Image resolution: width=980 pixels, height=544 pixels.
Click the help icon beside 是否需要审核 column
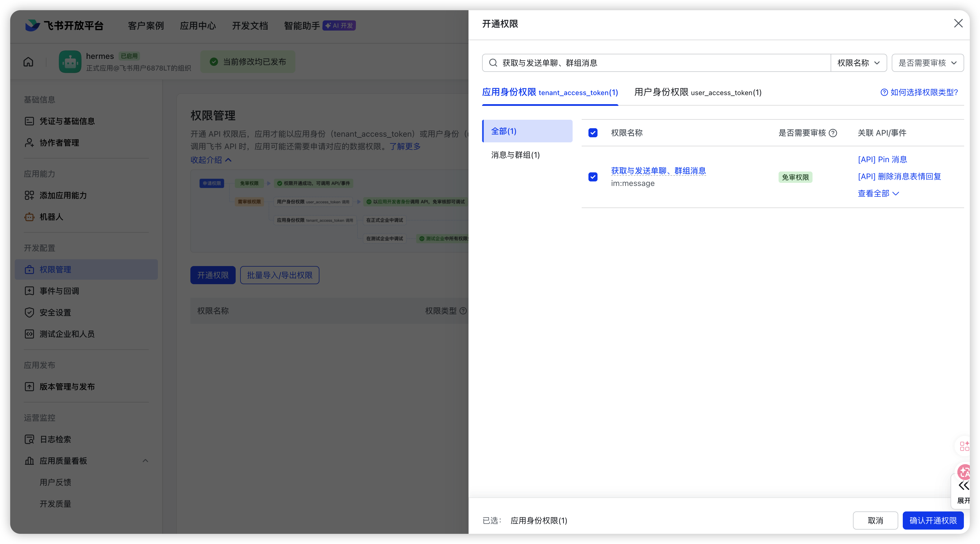[833, 133]
